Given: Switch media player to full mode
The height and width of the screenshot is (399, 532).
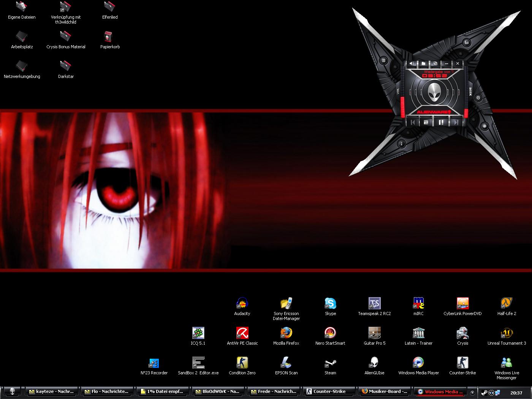Looking at the screenshot, I should point(435,63).
